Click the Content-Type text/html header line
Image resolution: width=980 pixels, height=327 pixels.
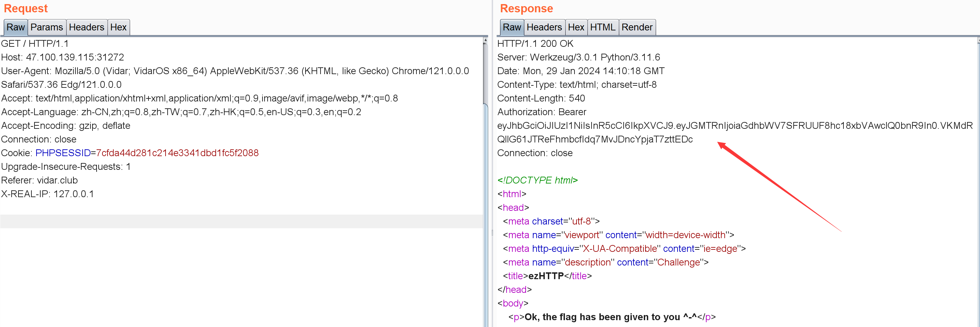coord(577,85)
